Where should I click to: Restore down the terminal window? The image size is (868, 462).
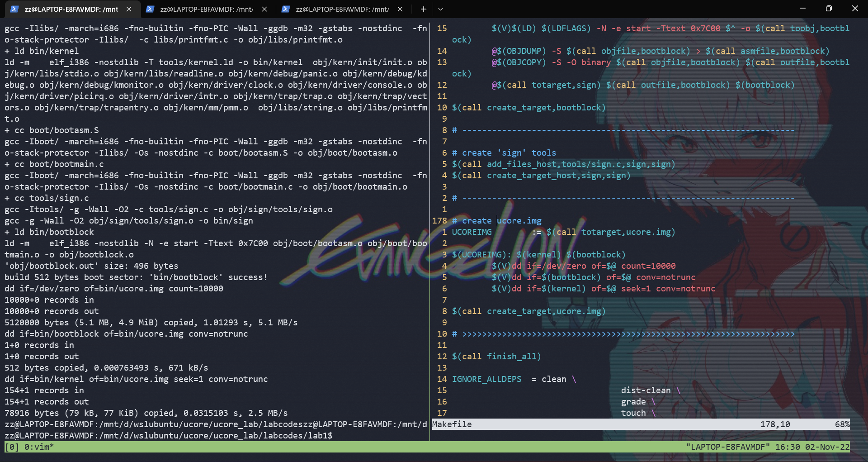pos(829,8)
